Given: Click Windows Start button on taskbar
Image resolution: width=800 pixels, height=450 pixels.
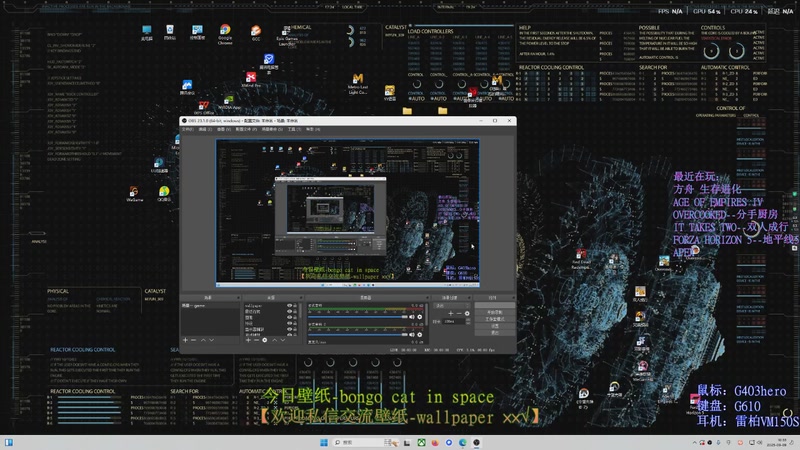Looking at the screenshot, I should tap(323, 442).
